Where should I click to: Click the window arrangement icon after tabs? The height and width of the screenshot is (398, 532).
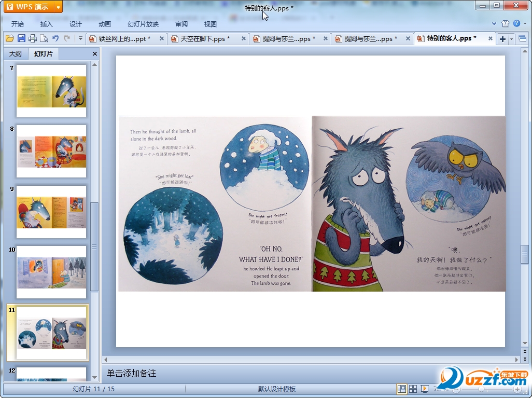tap(523, 39)
